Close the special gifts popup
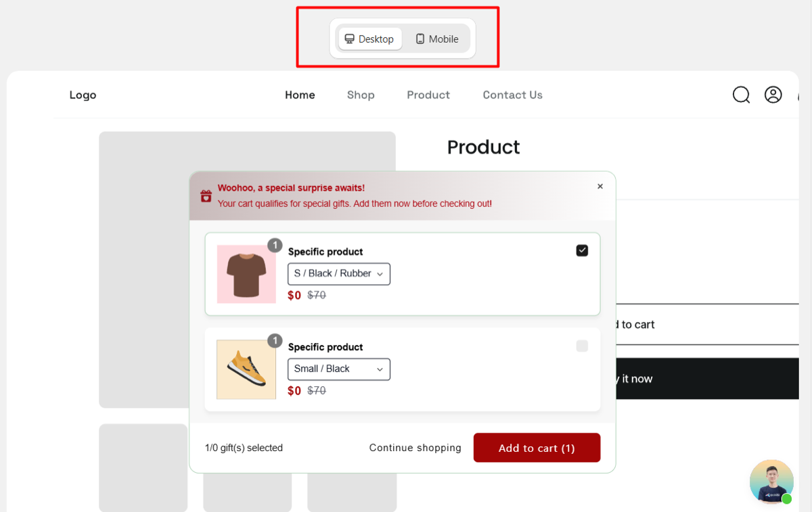The height and width of the screenshot is (512, 812). click(x=600, y=187)
